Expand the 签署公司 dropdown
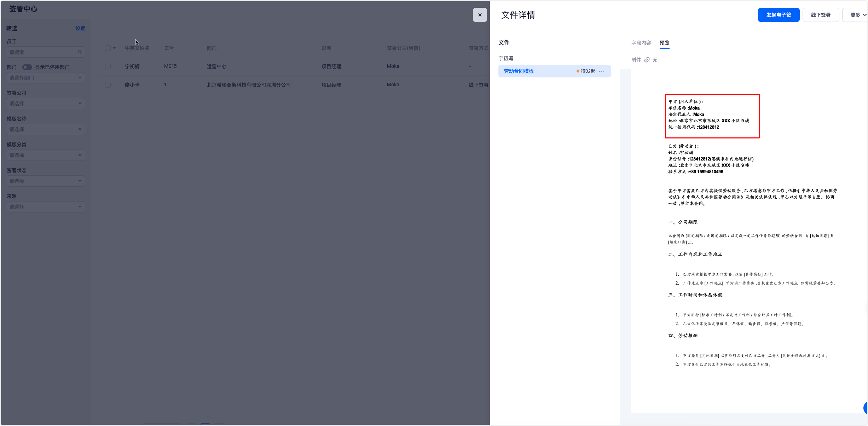Screen dimensions: 868x426 coord(45,104)
